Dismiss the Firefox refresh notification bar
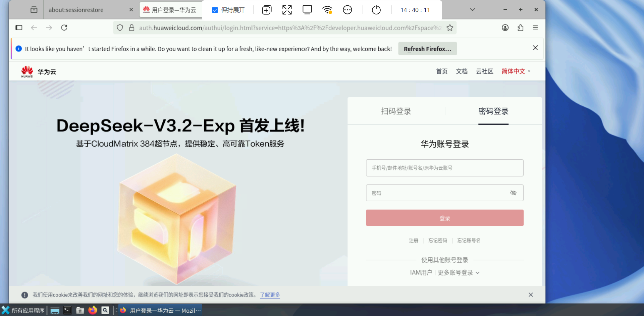The width and height of the screenshot is (644, 316). [535, 48]
